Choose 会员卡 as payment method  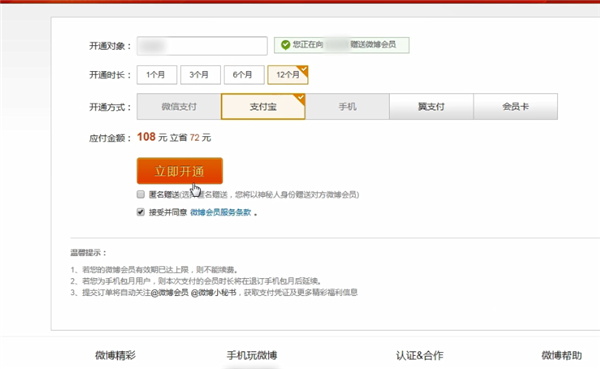(x=515, y=106)
